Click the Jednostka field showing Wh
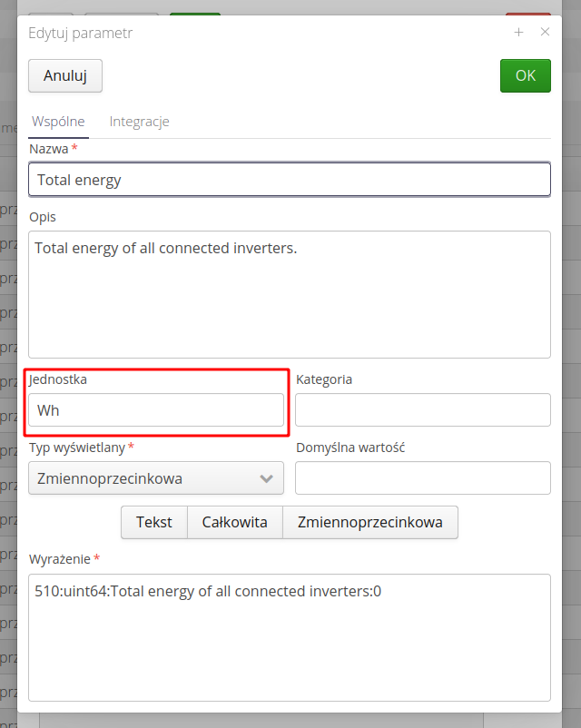The height and width of the screenshot is (728, 581). click(x=155, y=409)
